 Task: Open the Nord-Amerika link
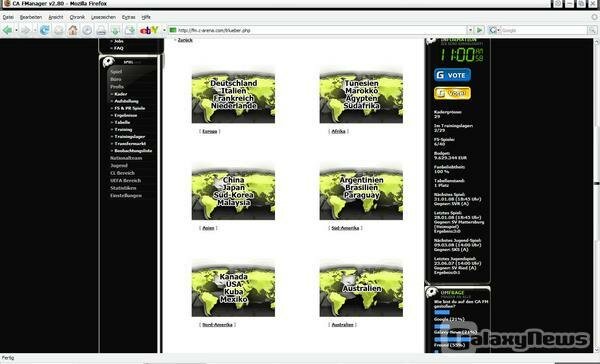217,325
